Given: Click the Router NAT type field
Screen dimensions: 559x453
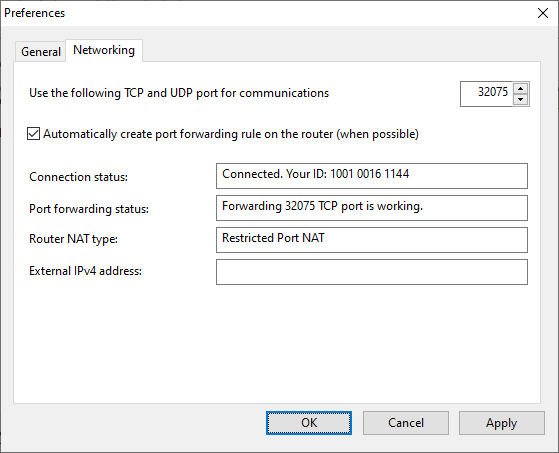Looking at the screenshot, I should point(371,240).
